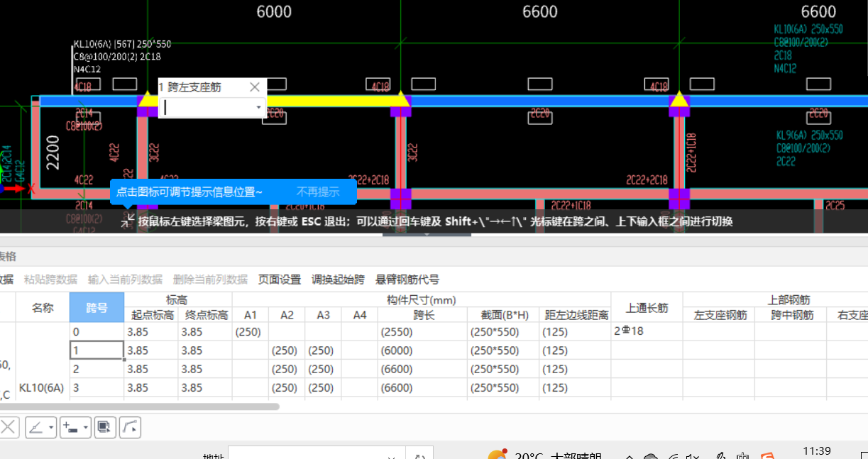The height and width of the screenshot is (459, 868).
Task: Select the angle measurement tool icon
Action: coord(36,427)
